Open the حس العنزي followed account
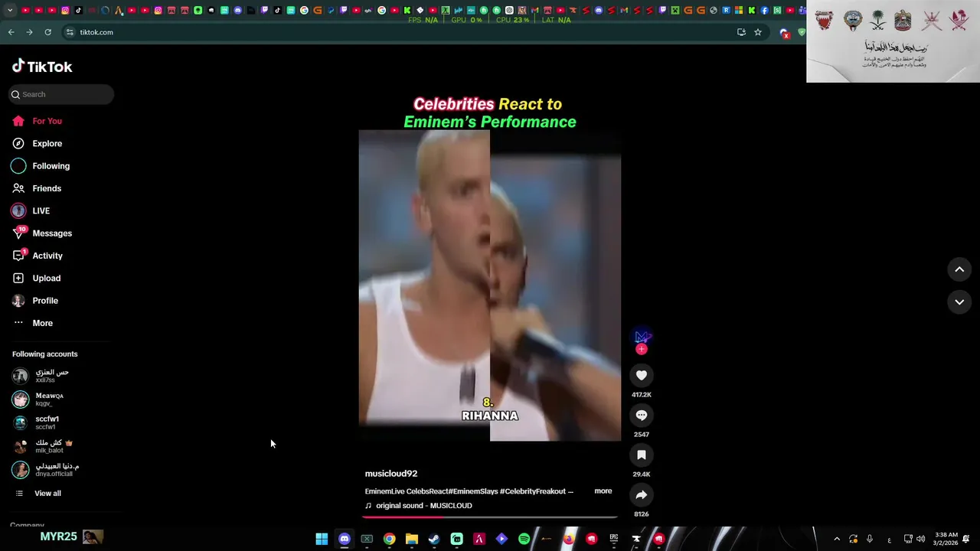The height and width of the screenshot is (551, 980). tap(46, 376)
